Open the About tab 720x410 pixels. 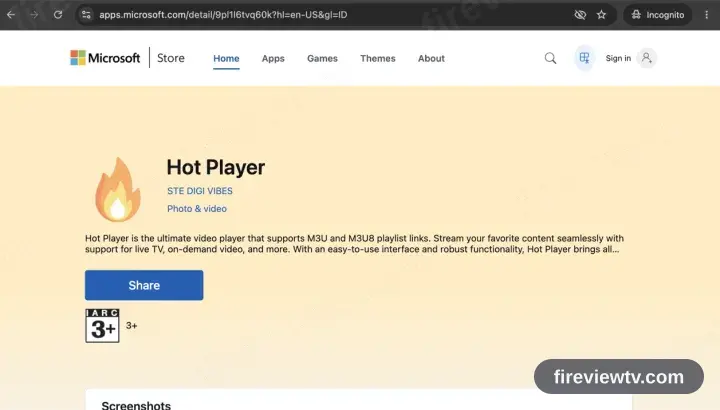click(431, 58)
